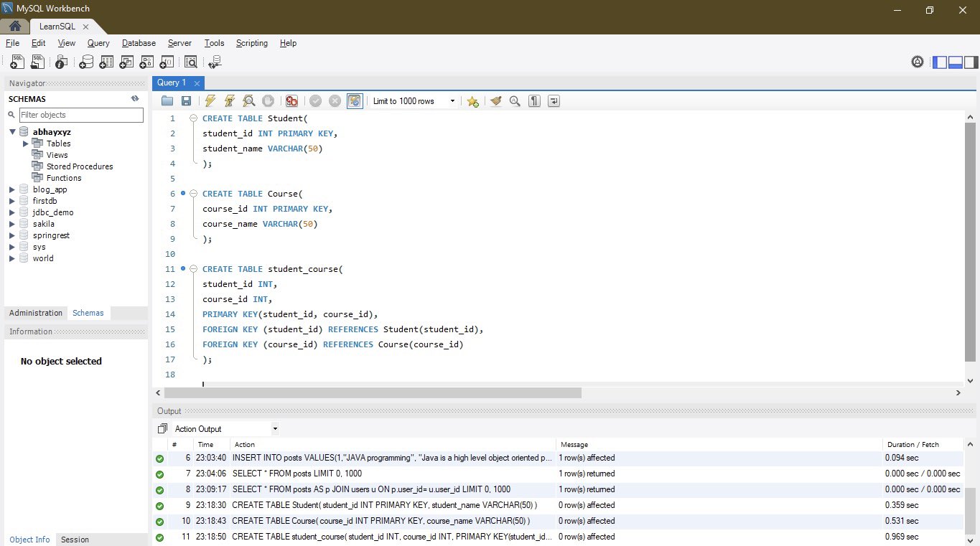980x546 pixels.
Task: Select the Tables node under abhayxyz
Action: point(58,143)
